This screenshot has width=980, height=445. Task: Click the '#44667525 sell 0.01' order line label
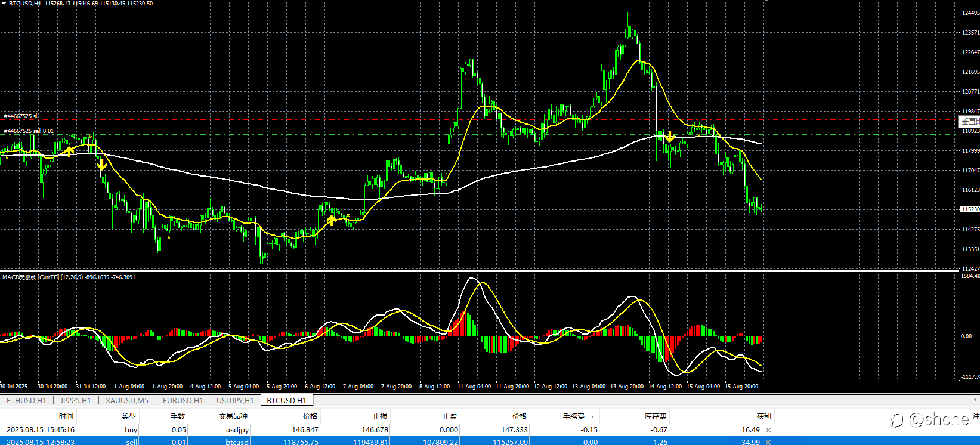29,131
